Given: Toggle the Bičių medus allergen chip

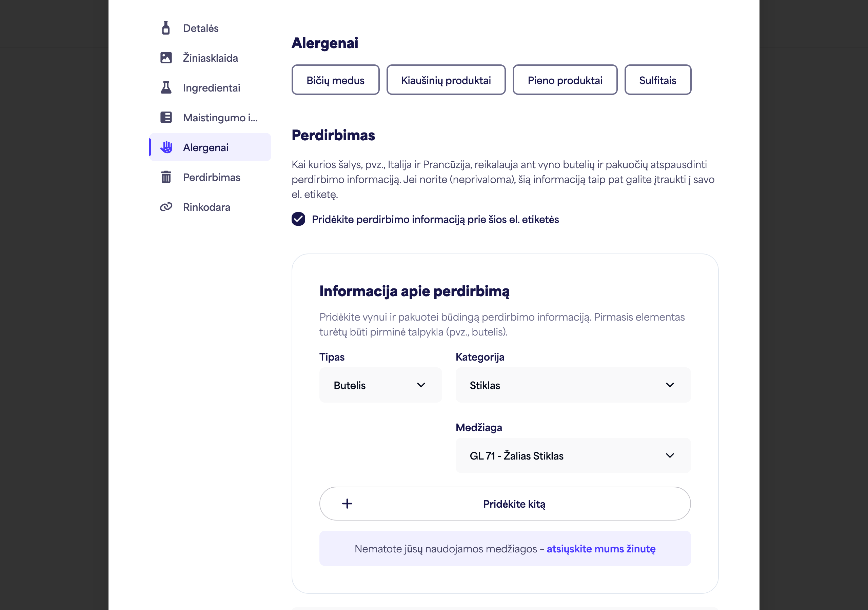Looking at the screenshot, I should coord(335,80).
